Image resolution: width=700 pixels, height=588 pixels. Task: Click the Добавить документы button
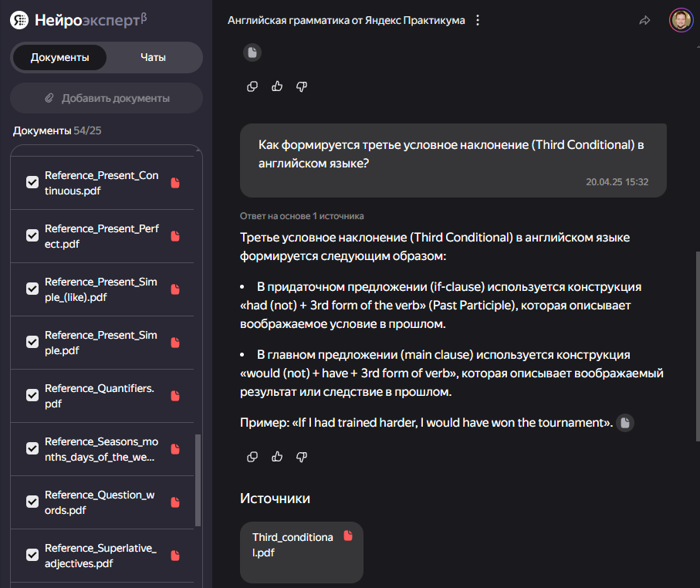tap(107, 98)
